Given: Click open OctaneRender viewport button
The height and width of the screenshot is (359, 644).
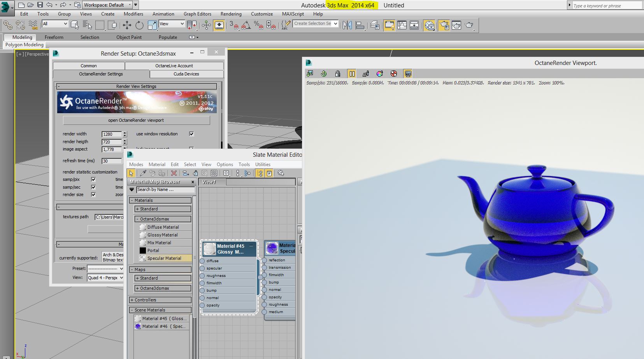Looking at the screenshot, I should coord(136,120).
